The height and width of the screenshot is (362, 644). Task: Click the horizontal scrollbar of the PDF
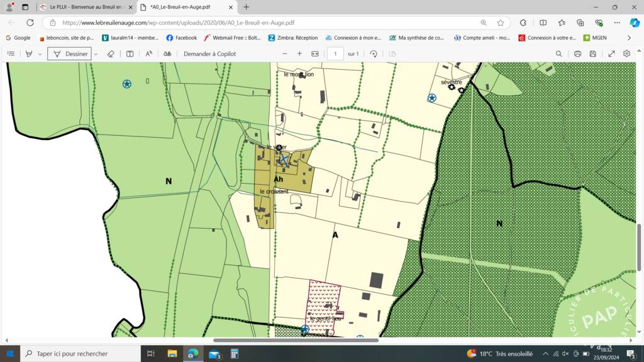(296, 340)
